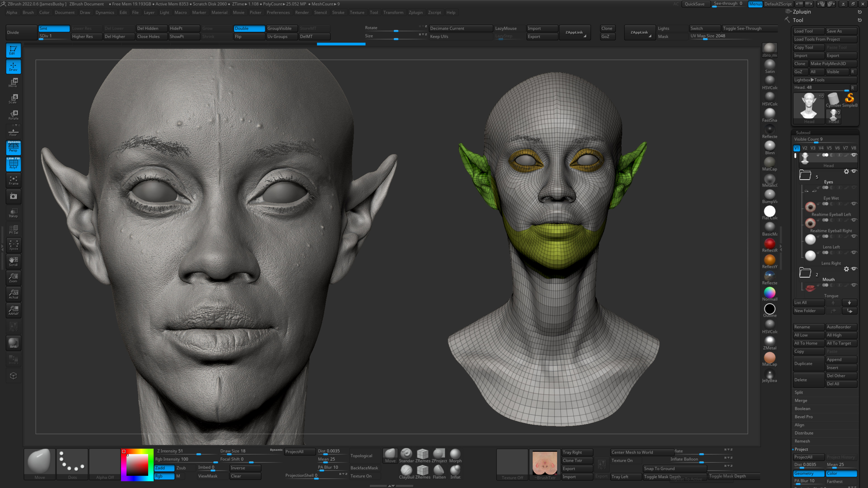
Task: Click the Frame tool icon
Action: (14, 180)
